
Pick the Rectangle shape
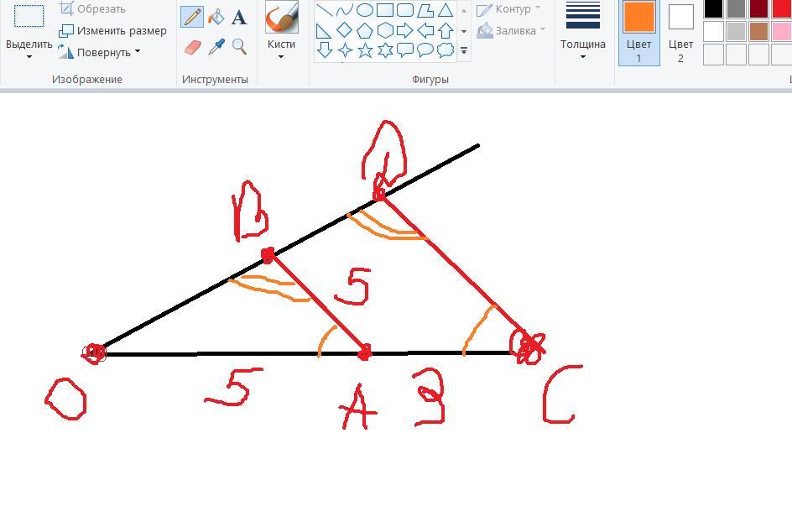click(x=385, y=9)
